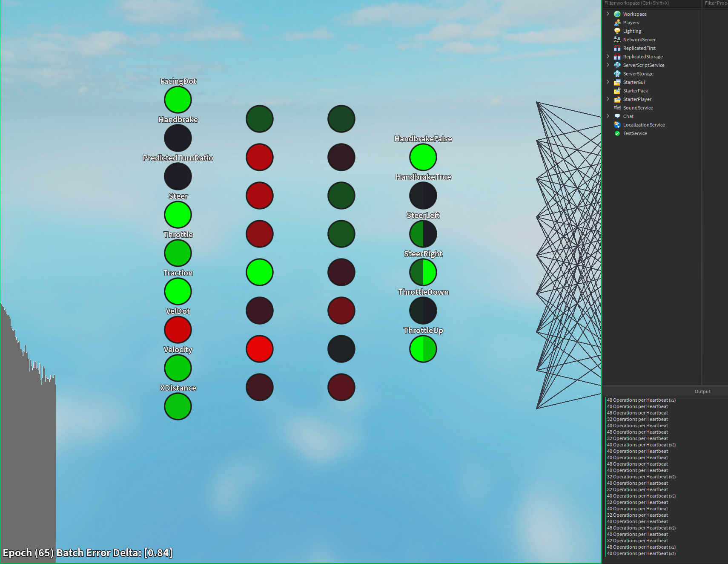Click the XDistance input neuron
The width and height of the screenshot is (728, 564).
coord(178,406)
